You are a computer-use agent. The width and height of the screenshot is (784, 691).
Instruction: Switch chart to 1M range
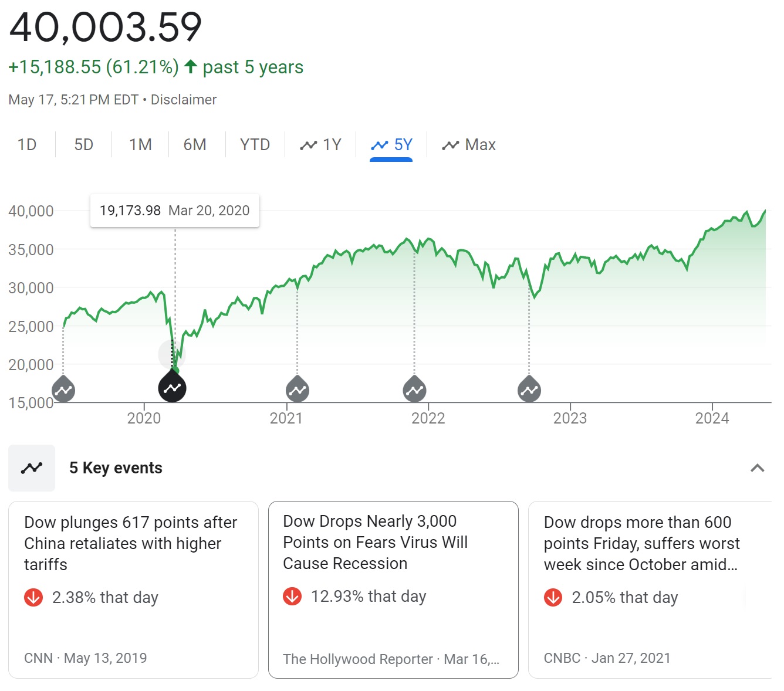tap(140, 145)
